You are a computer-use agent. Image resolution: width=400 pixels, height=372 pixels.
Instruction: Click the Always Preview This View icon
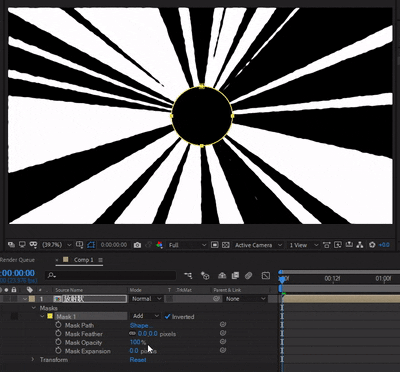tap(11, 245)
